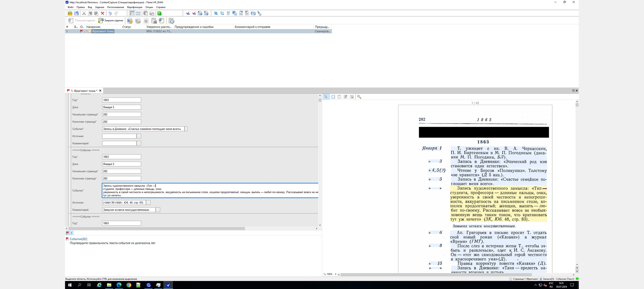Click the Cut scissors icon
Image resolution: width=644 pixels, height=289 pixels.
click(x=84, y=13)
